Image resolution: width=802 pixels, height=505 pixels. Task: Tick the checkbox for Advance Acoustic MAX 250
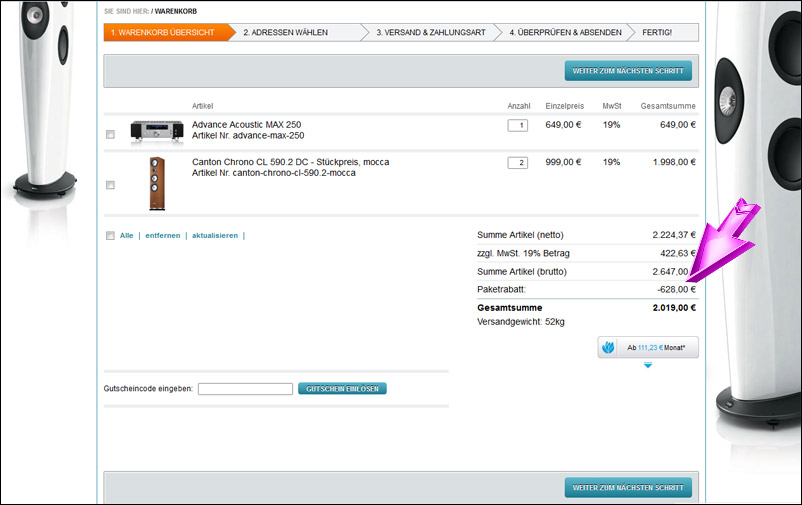pyautogui.click(x=110, y=135)
